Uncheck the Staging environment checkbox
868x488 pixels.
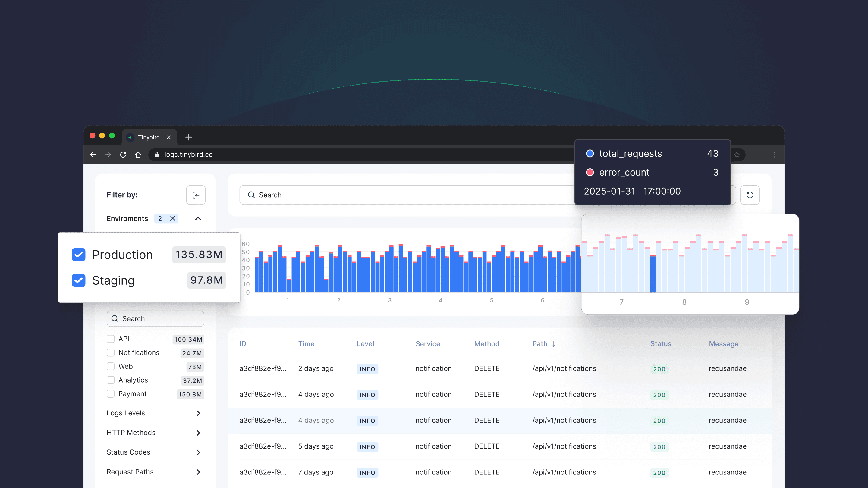(x=78, y=280)
